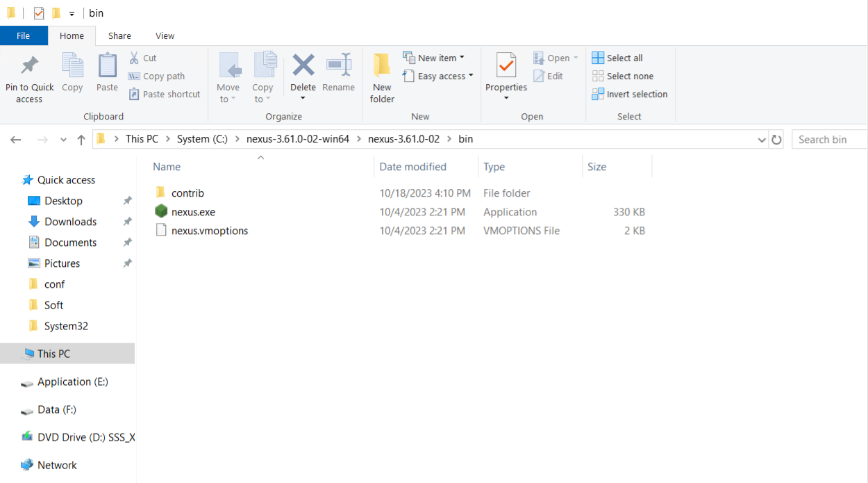This screenshot has height=483, width=868.
Task: Click the Search bin input field
Action: click(x=828, y=140)
